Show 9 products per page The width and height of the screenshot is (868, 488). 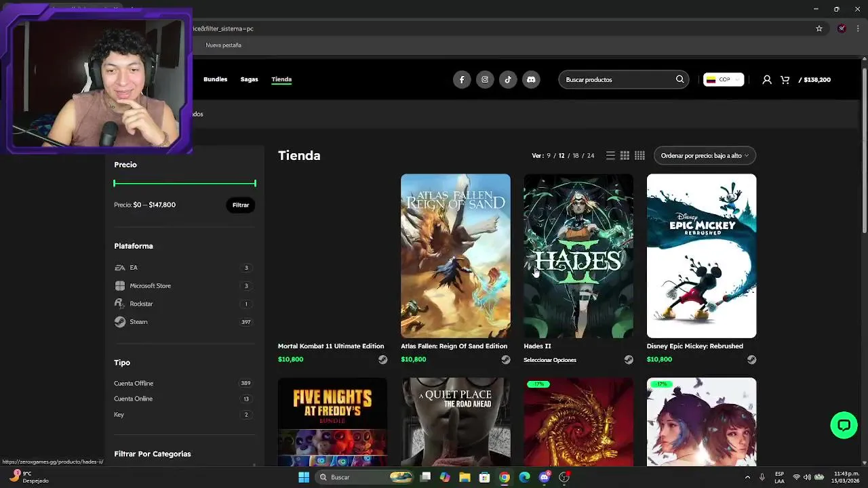549,155
